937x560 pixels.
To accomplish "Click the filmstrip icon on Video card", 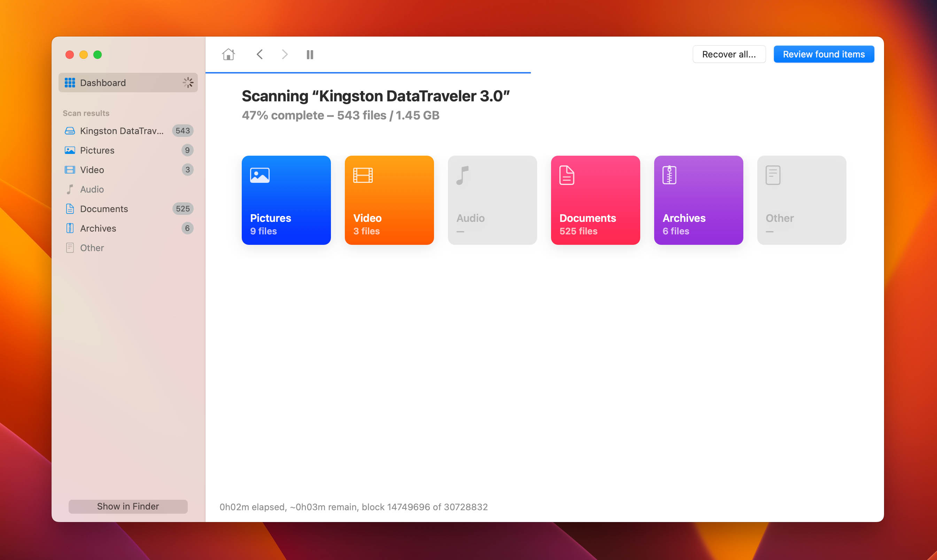I will click(x=363, y=176).
